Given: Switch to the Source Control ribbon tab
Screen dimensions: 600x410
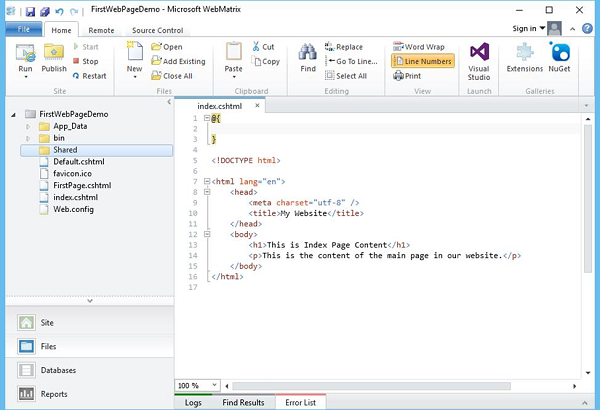Looking at the screenshot, I should point(157,31).
